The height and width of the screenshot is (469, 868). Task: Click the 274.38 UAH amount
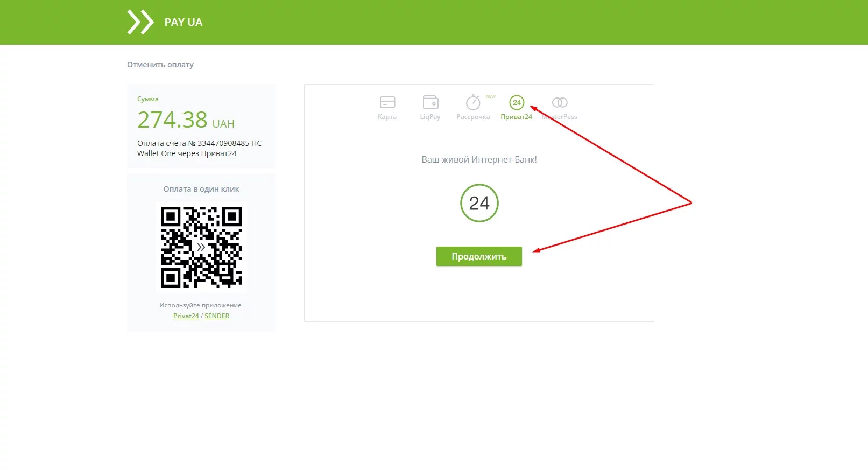[186, 120]
